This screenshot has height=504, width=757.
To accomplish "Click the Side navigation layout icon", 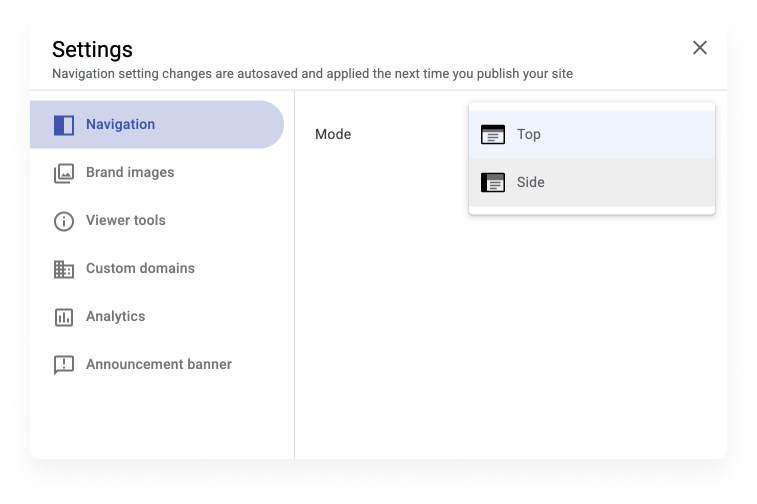I will [x=493, y=182].
